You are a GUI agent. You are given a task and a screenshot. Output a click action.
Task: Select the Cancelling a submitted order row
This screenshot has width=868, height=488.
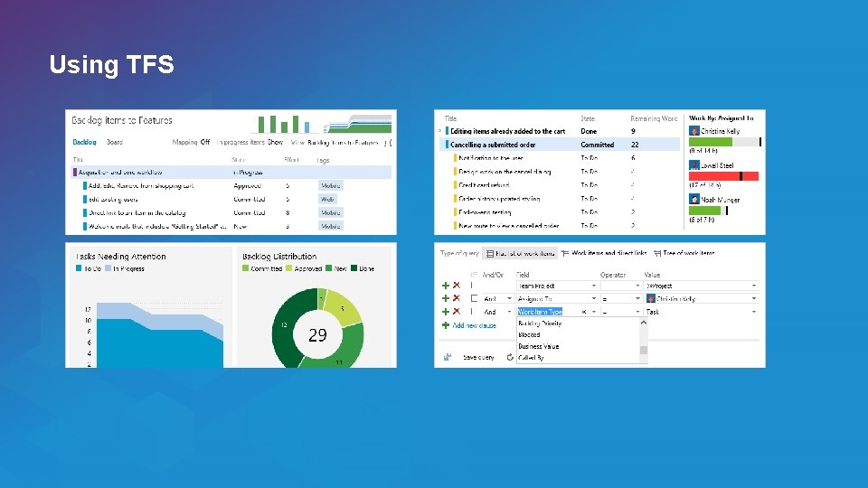click(x=560, y=145)
